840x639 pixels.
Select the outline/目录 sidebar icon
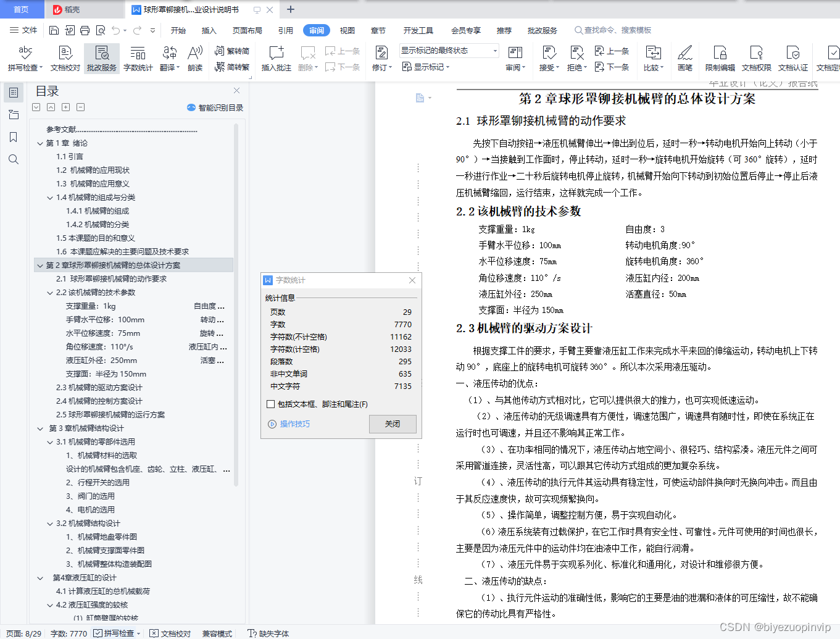tap(13, 93)
